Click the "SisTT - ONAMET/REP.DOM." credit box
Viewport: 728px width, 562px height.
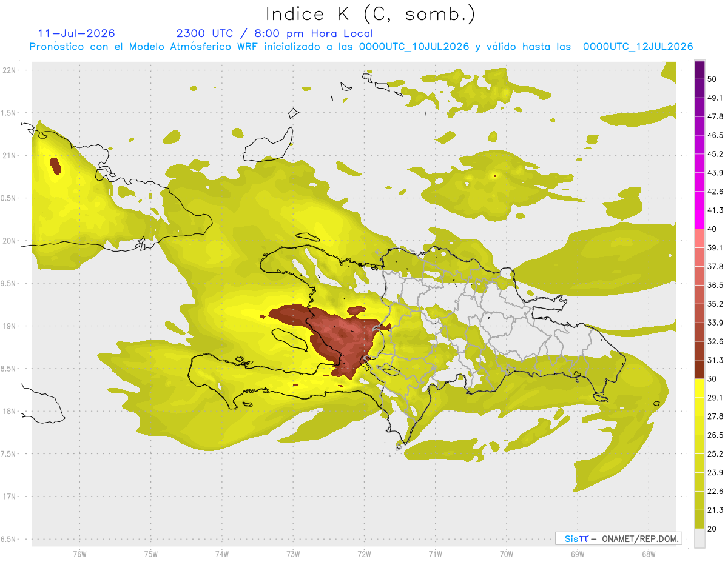click(618, 538)
